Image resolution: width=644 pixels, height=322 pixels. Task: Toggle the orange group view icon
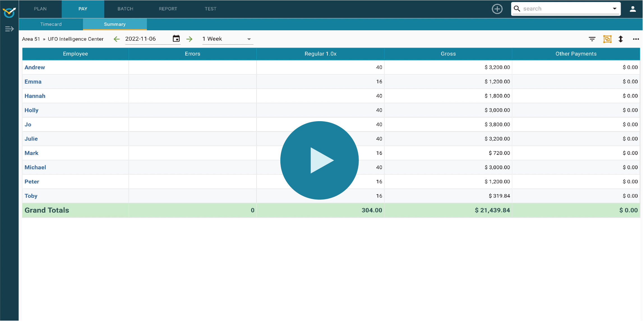[607, 39]
